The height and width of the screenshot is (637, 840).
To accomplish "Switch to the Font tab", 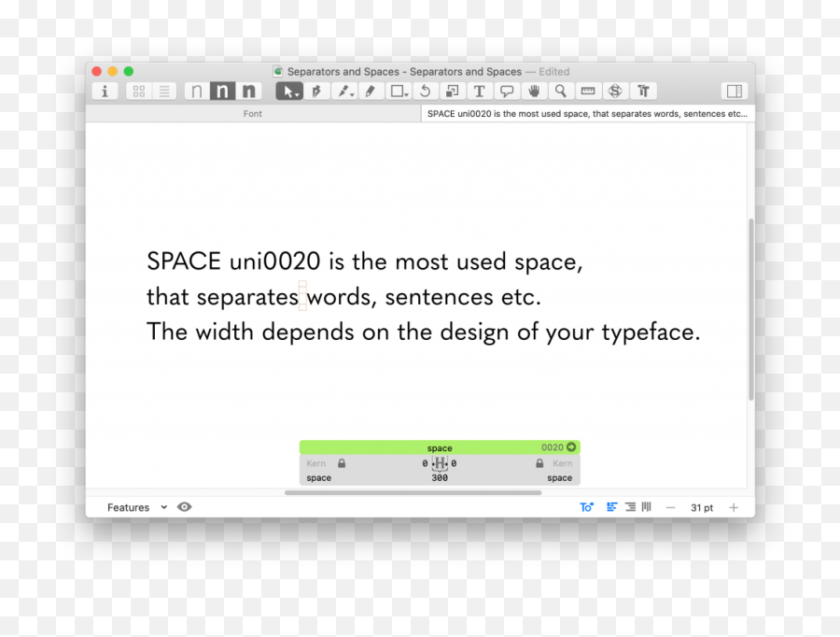I will 253,114.
